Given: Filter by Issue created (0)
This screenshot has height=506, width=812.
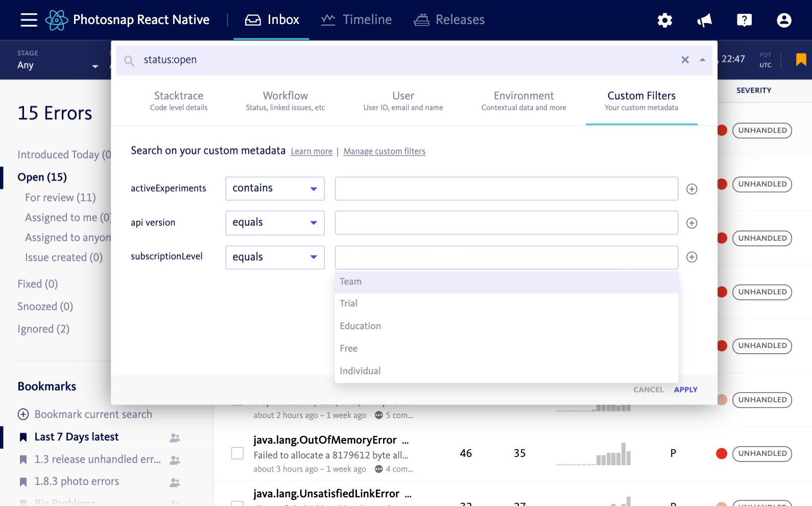Looking at the screenshot, I should click(x=64, y=258).
